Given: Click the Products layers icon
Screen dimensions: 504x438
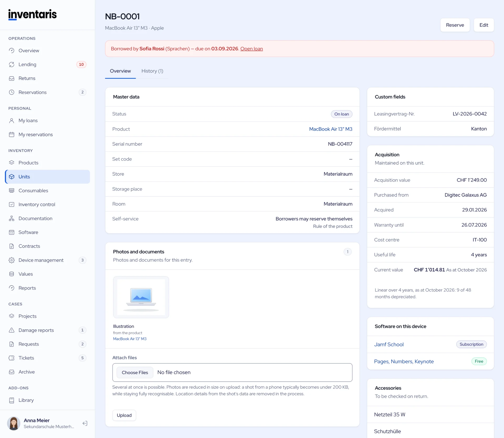Looking at the screenshot, I should click(12, 163).
